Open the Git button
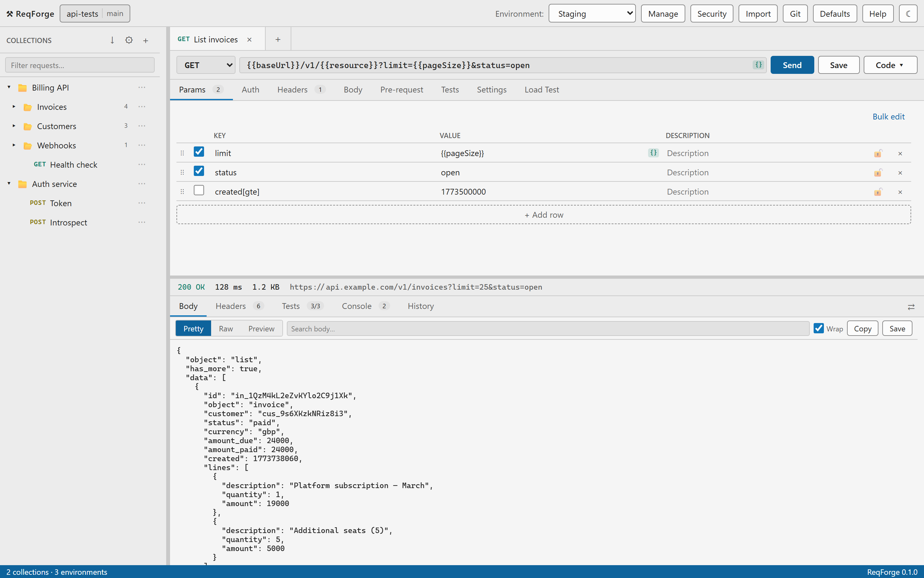The height and width of the screenshot is (578, 924). [795, 14]
